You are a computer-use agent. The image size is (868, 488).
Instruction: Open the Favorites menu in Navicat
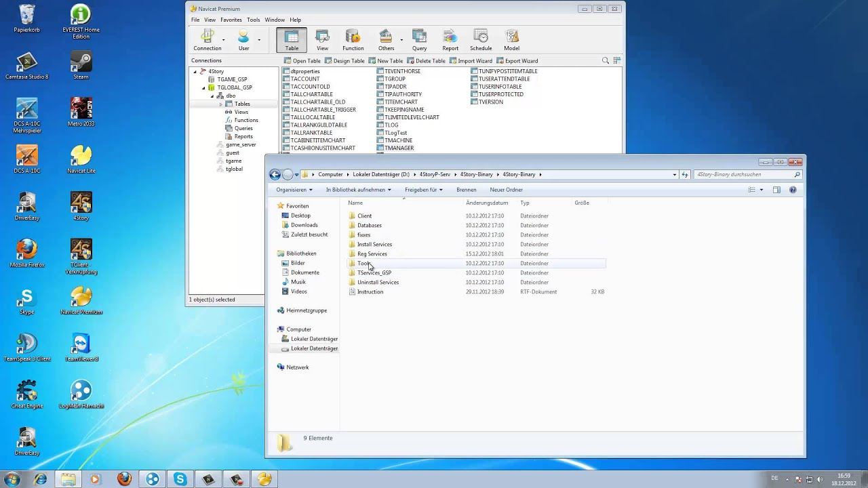[231, 20]
